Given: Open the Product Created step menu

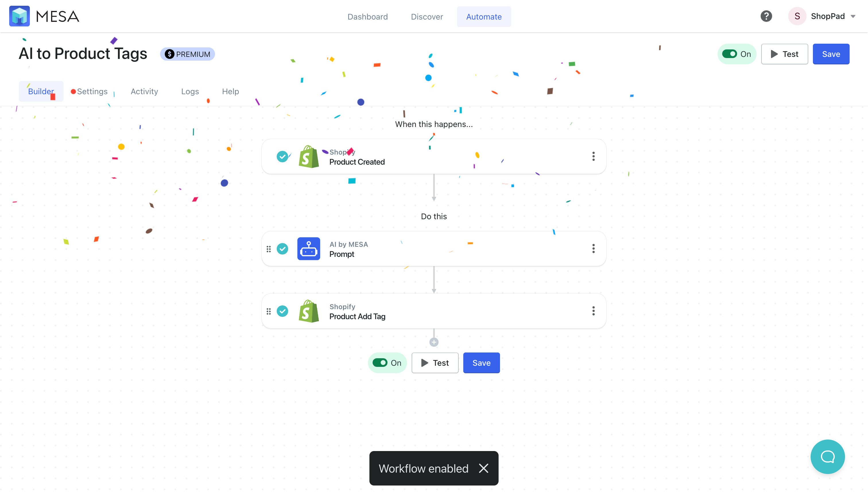Looking at the screenshot, I should pyautogui.click(x=593, y=156).
